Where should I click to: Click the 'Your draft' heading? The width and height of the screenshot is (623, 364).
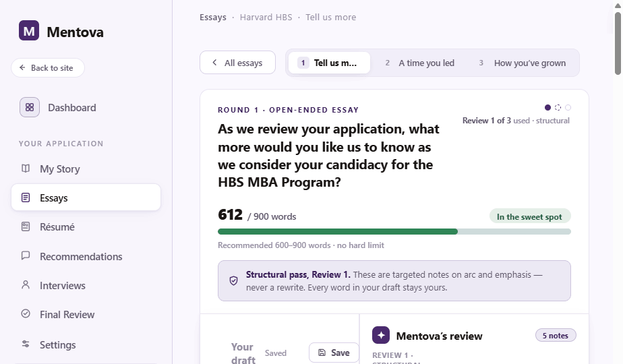pos(243,353)
